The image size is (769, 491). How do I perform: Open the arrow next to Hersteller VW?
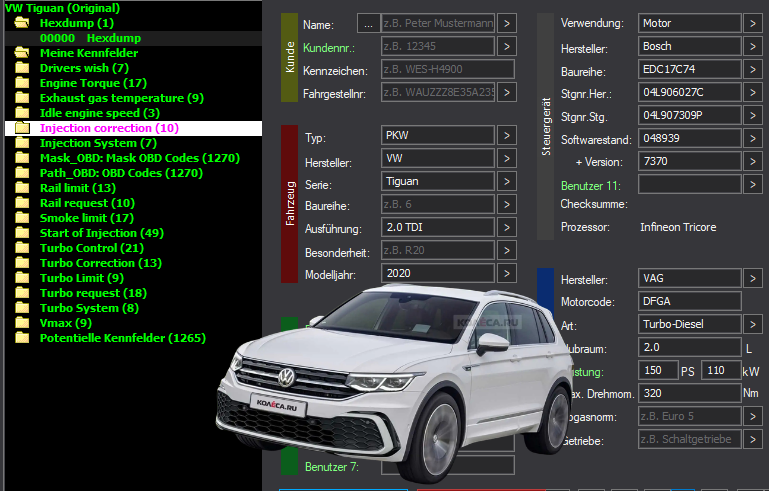pos(507,158)
